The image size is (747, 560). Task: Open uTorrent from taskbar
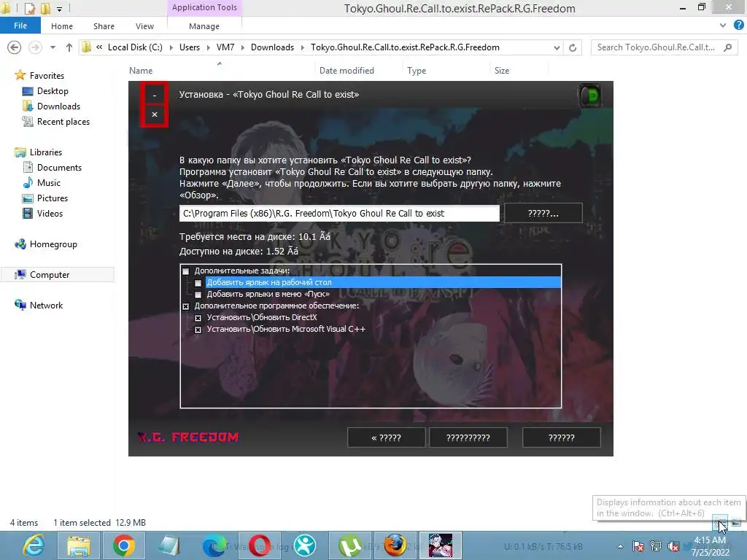click(x=350, y=545)
